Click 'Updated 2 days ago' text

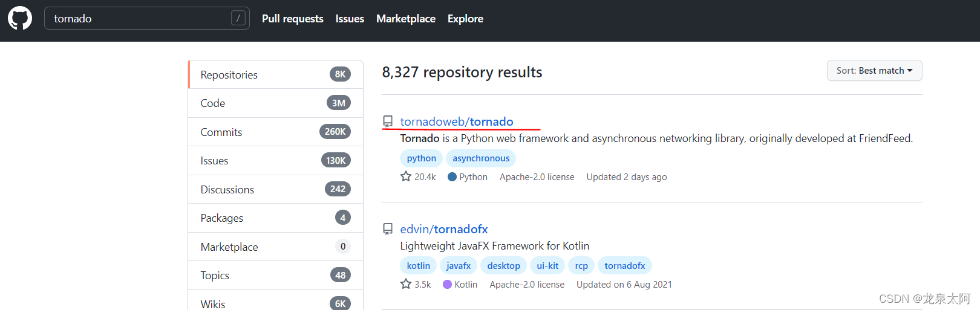(627, 177)
